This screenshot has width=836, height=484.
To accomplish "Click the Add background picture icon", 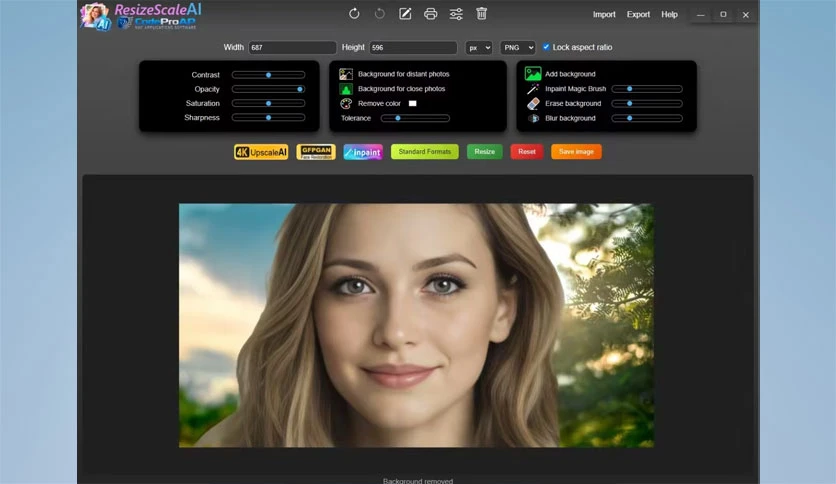I will (x=533, y=74).
